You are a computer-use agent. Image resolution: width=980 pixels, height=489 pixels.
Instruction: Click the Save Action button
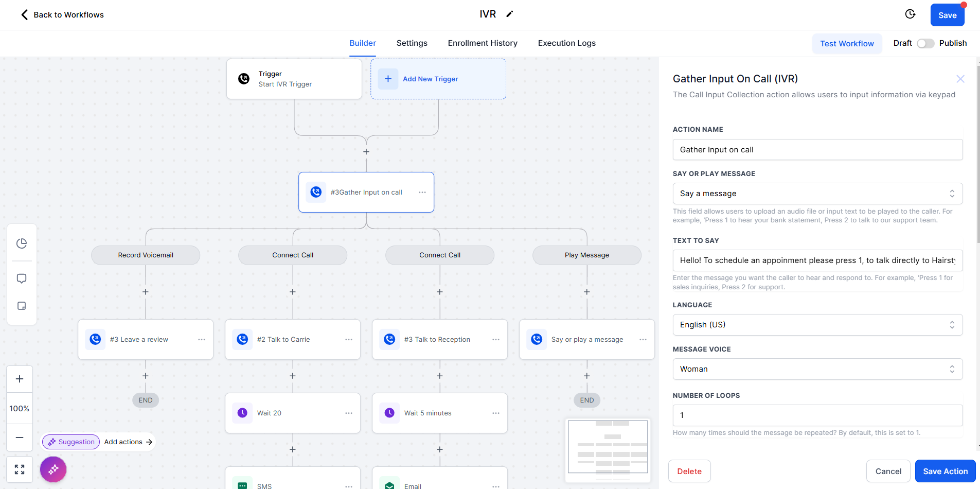point(945,471)
